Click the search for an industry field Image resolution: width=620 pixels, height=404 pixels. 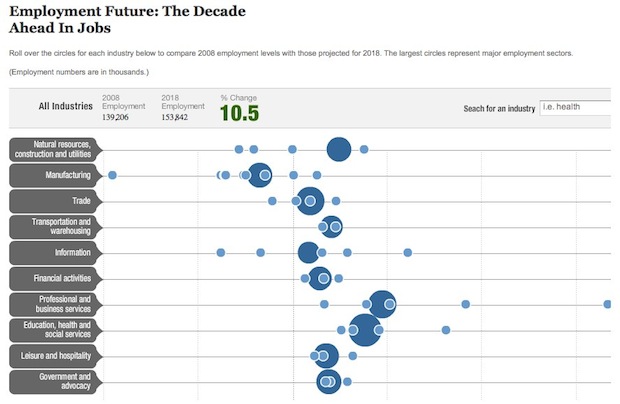click(x=574, y=107)
